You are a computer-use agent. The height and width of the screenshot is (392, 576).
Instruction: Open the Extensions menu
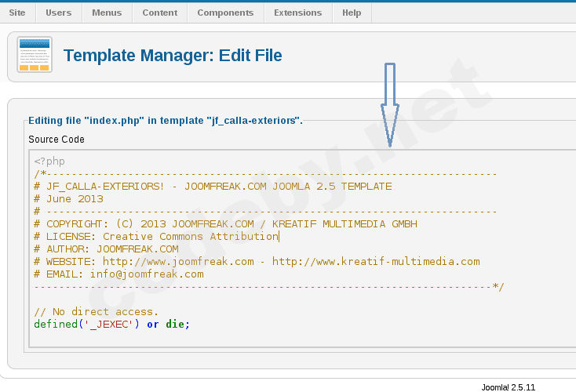[298, 13]
